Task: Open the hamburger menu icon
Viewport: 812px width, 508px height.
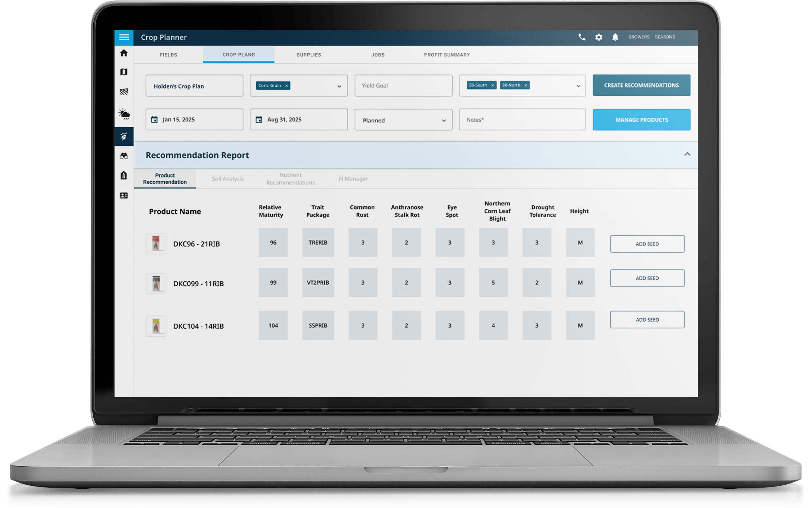Action: tap(124, 37)
